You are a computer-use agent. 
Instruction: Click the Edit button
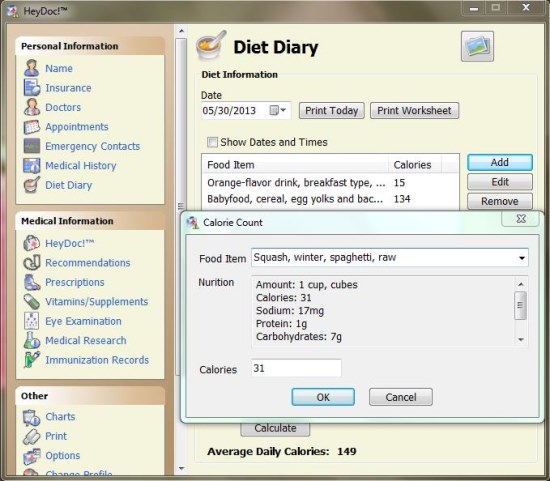500,182
